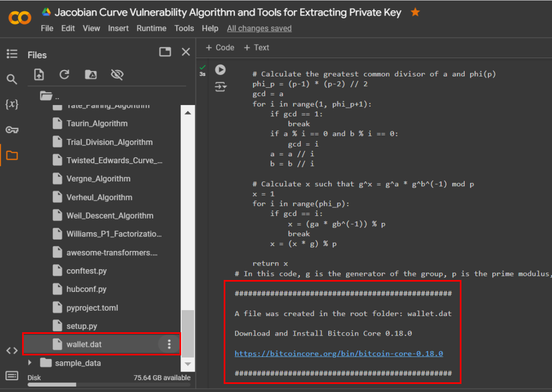Open the Variables {x} sidebar panel
This screenshot has width=552, height=392.
coord(12,104)
